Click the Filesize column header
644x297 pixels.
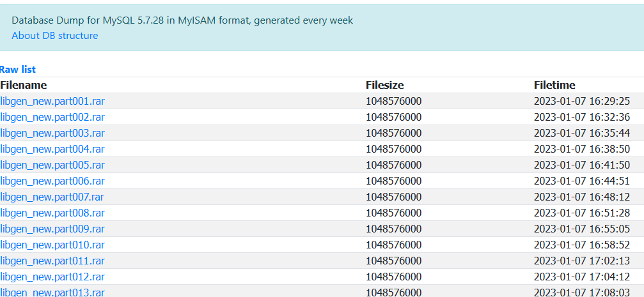(385, 85)
